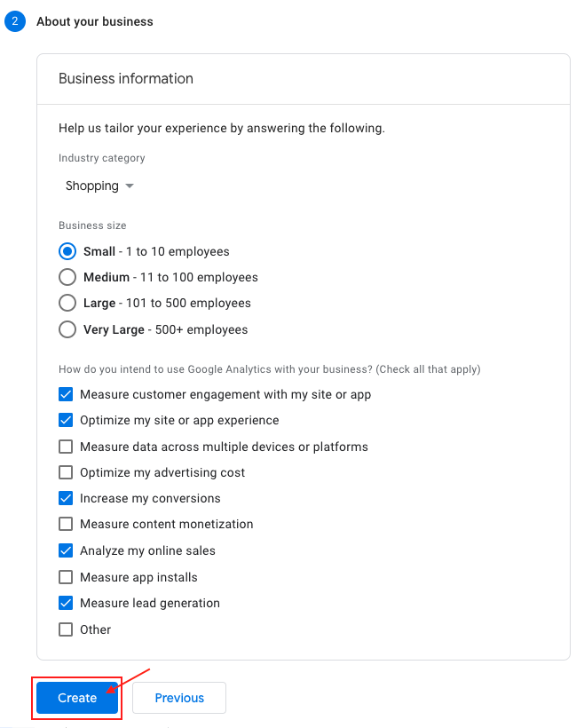Click the step 2 circle icon

[15, 21]
